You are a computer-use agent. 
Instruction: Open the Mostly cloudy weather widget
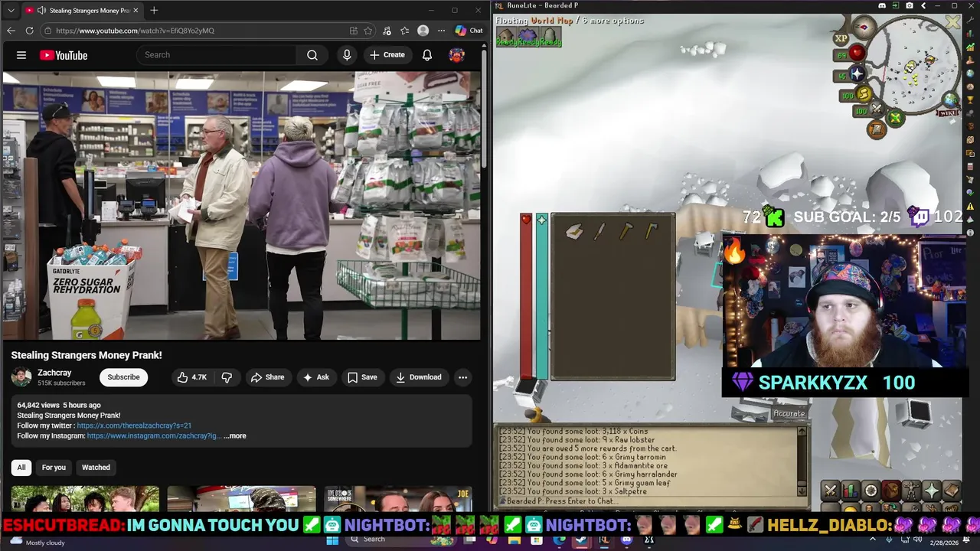point(37,543)
